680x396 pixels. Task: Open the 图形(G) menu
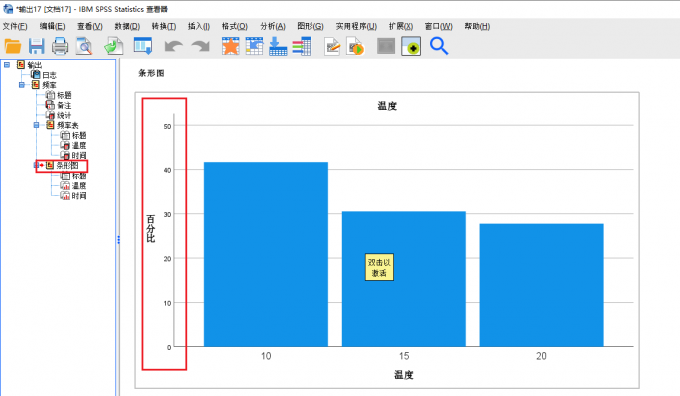[311, 26]
